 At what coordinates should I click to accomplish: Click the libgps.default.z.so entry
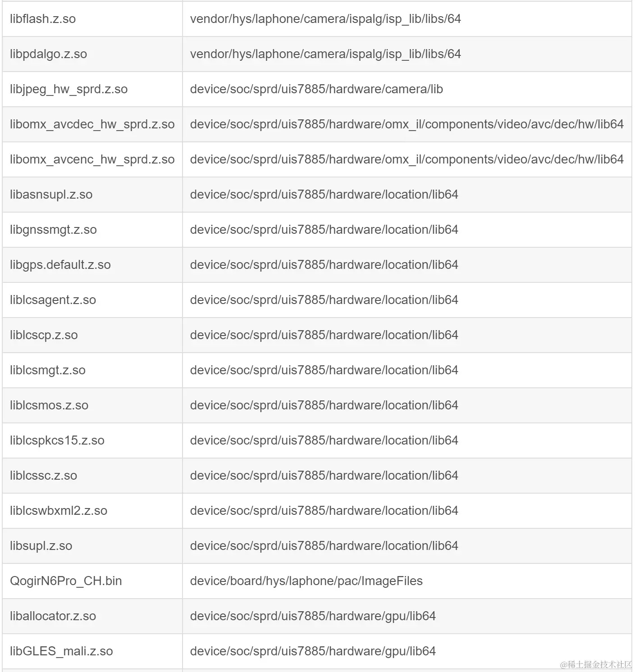pyautogui.click(x=60, y=265)
